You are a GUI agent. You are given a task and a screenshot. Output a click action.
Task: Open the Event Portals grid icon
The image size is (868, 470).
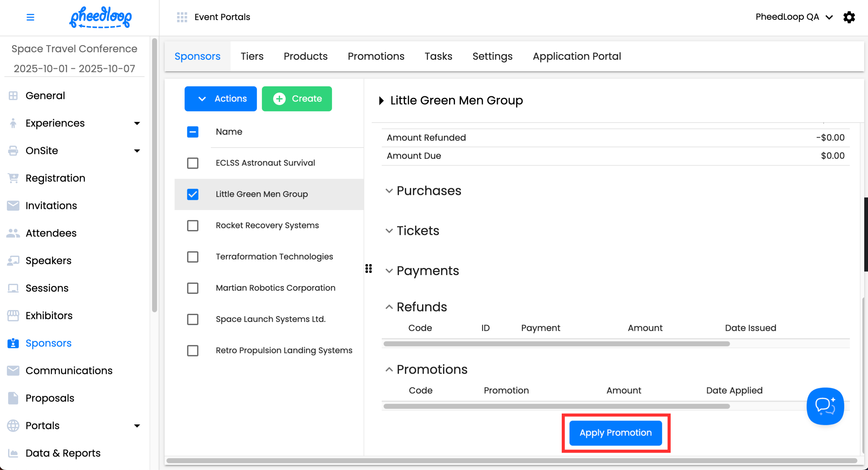182,17
